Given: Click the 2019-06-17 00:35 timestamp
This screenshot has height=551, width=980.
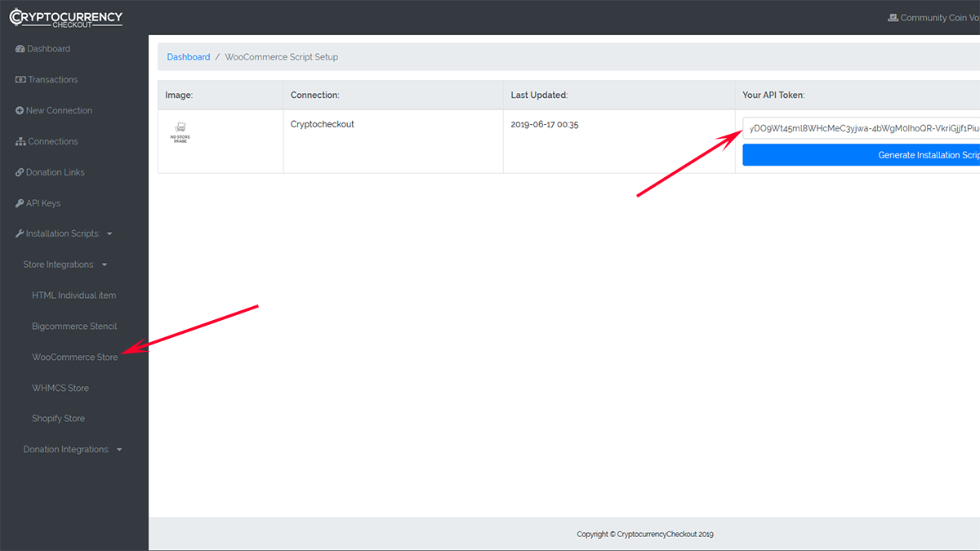Looking at the screenshot, I should (545, 125).
